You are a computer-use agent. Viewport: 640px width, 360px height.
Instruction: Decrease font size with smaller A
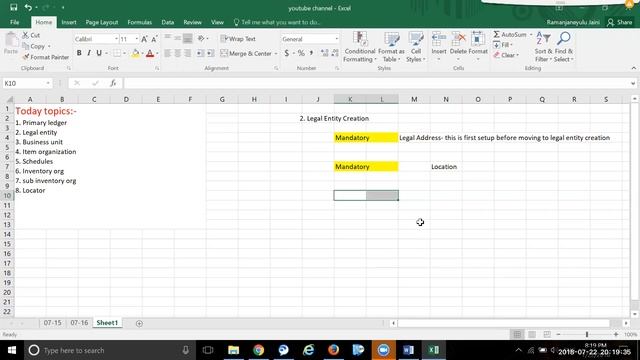(154, 39)
